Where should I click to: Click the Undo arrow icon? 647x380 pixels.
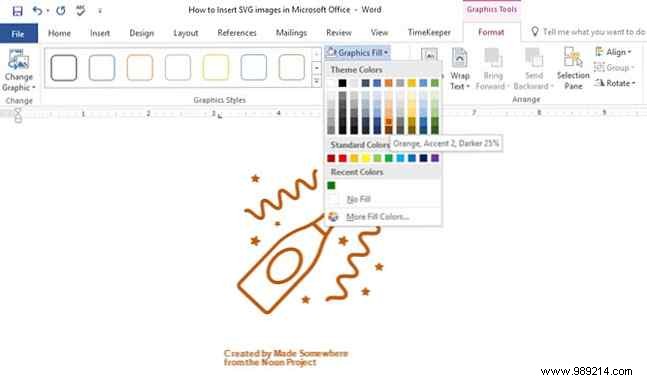(x=38, y=10)
